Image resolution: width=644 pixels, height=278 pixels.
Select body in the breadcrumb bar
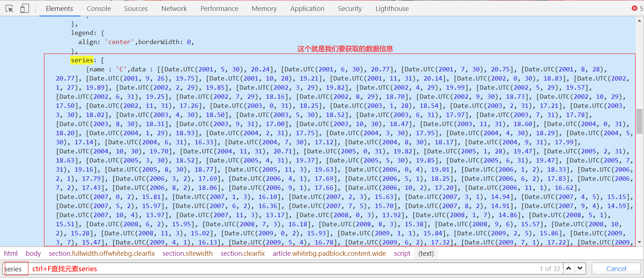pos(33,253)
